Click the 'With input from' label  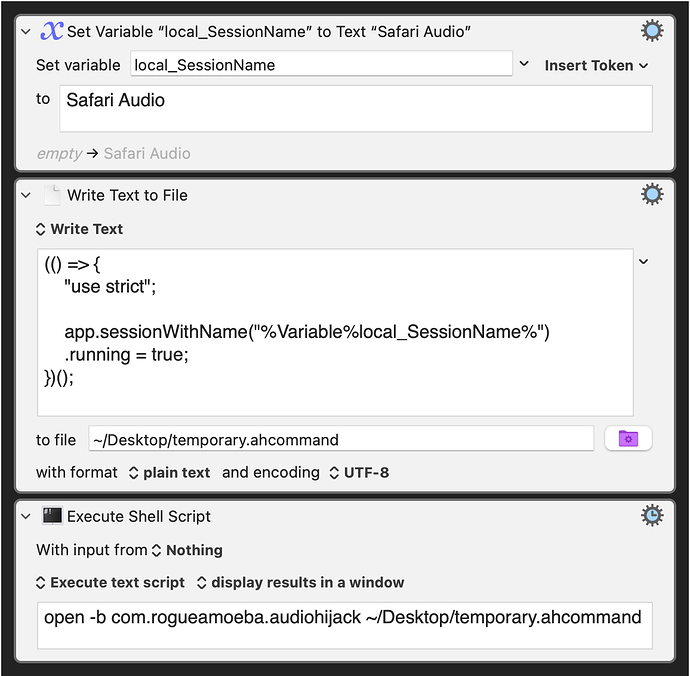coord(92,550)
